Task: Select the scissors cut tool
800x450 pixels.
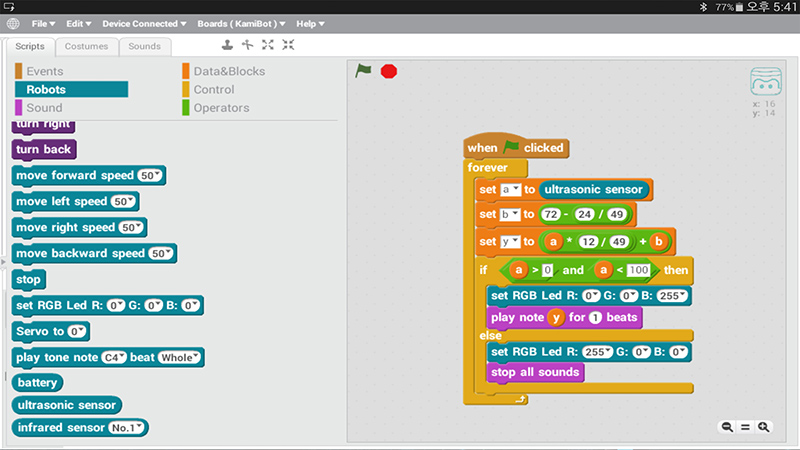Action: [x=247, y=45]
